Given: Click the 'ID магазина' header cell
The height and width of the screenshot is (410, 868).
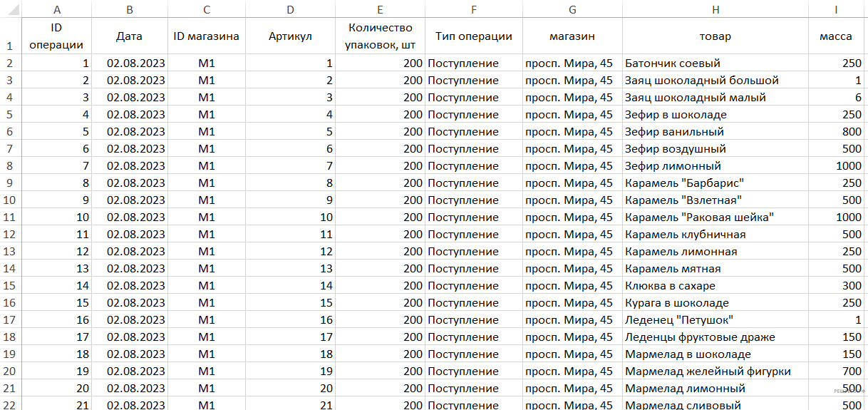Looking at the screenshot, I should tap(206, 36).
